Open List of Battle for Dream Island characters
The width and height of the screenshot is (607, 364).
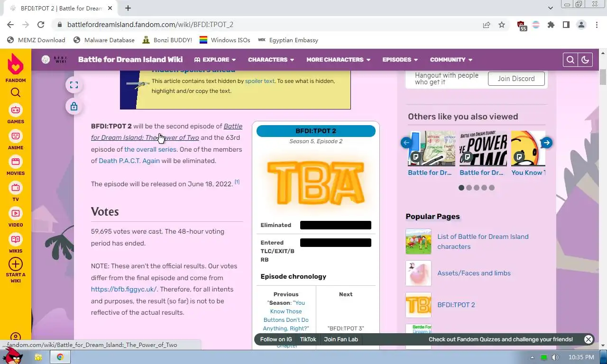483,241
